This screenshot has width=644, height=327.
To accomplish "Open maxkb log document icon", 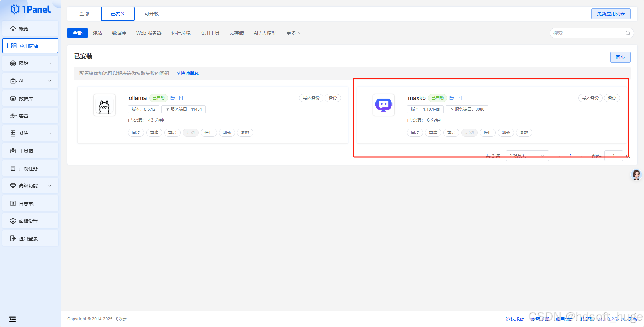I will click(460, 98).
